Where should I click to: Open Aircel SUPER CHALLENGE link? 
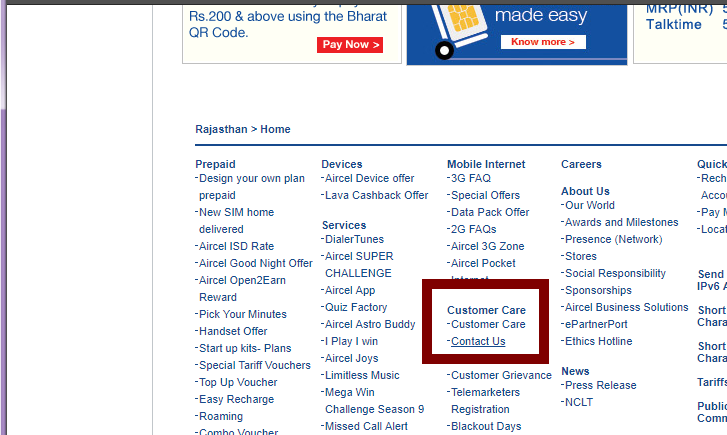(359, 265)
